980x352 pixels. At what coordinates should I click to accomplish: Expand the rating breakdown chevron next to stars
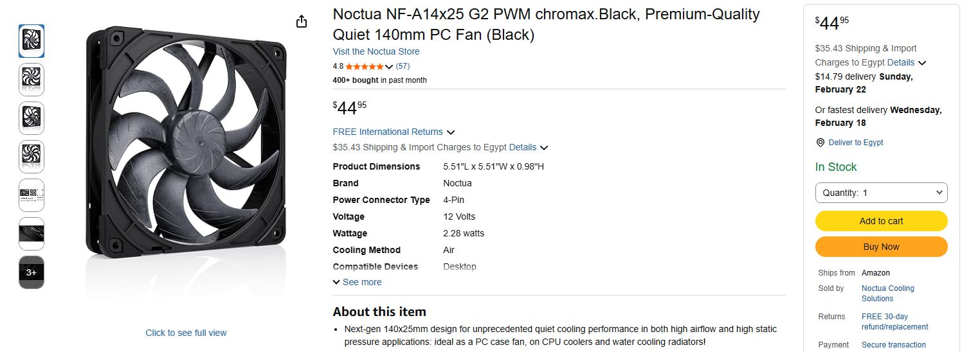point(389,67)
